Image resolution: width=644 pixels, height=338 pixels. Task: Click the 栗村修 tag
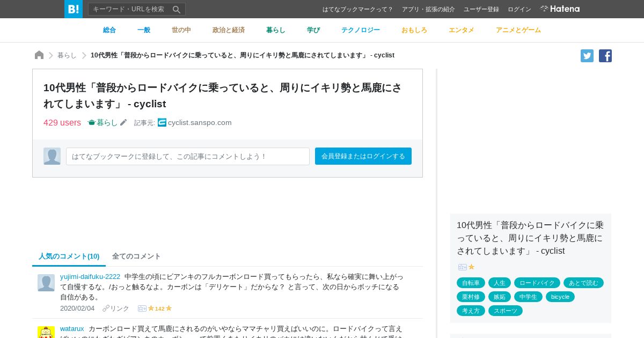point(471,297)
